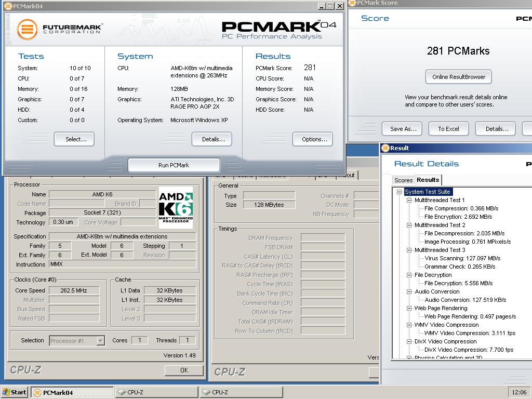Open Results Options... button
The height and width of the screenshot is (399, 532).
[x=313, y=139]
